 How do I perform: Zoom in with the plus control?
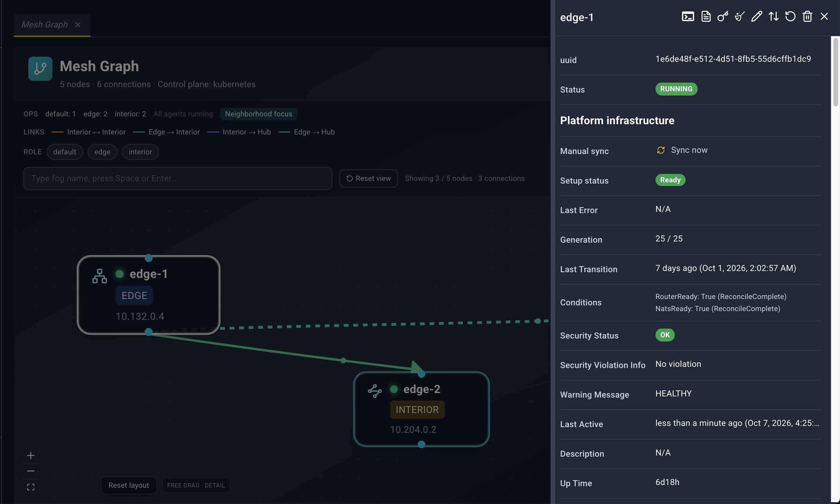[30, 455]
